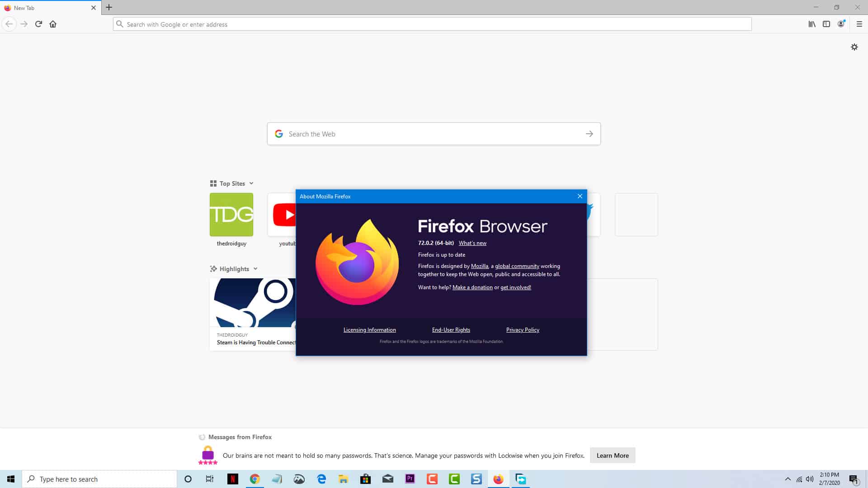Click the thedroidguy top site icon
Screen dimensions: 868x488
tap(231, 215)
